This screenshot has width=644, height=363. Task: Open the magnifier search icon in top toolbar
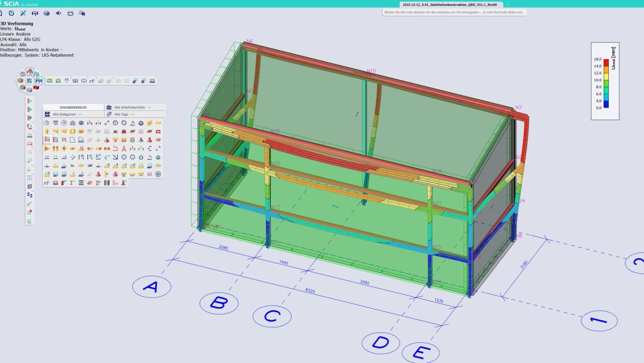pos(82,13)
